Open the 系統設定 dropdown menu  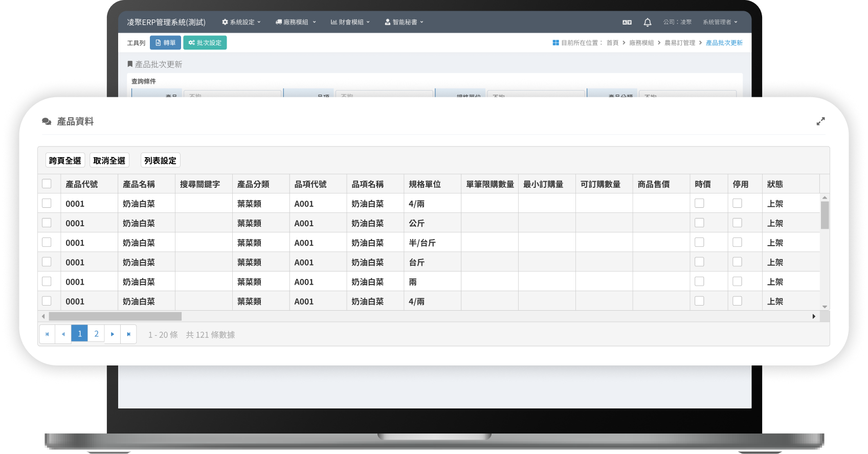(241, 22)
